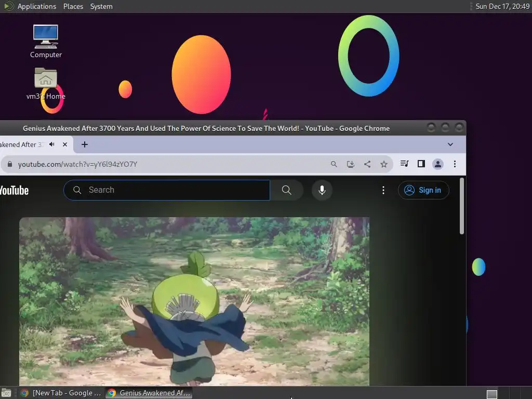
Task: Click the video player to pause playback
Action: pyautogui.click(x=194, y=301)
